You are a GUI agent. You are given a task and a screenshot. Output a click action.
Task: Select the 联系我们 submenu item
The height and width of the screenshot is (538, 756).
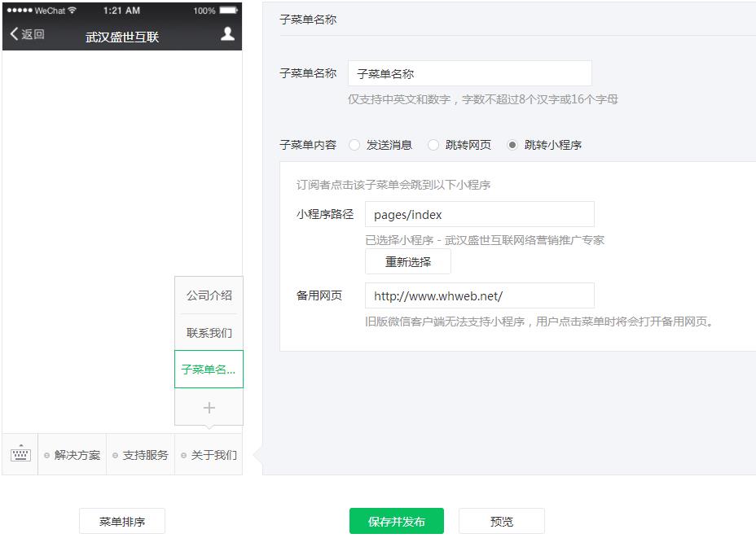[x=209, y=333]
